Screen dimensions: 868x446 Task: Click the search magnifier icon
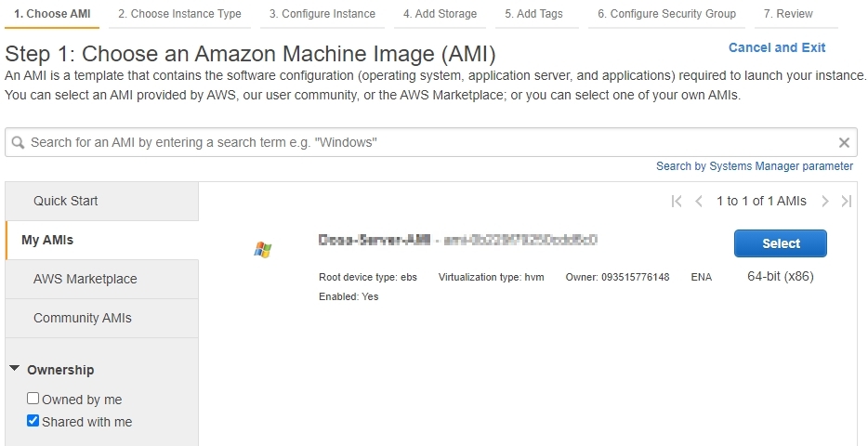[19, 143]
